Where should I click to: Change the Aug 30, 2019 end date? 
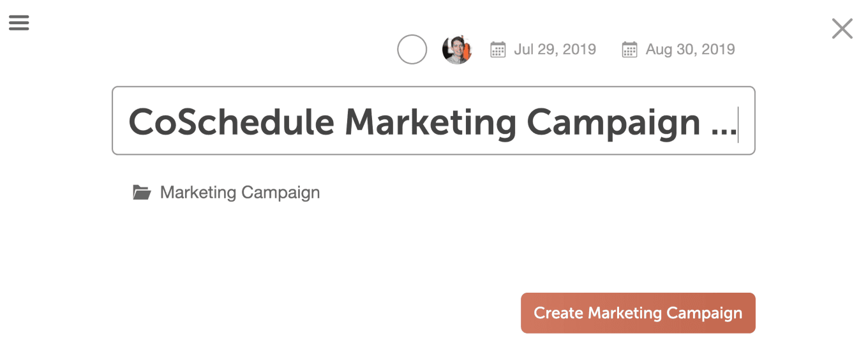click(690, 49)
